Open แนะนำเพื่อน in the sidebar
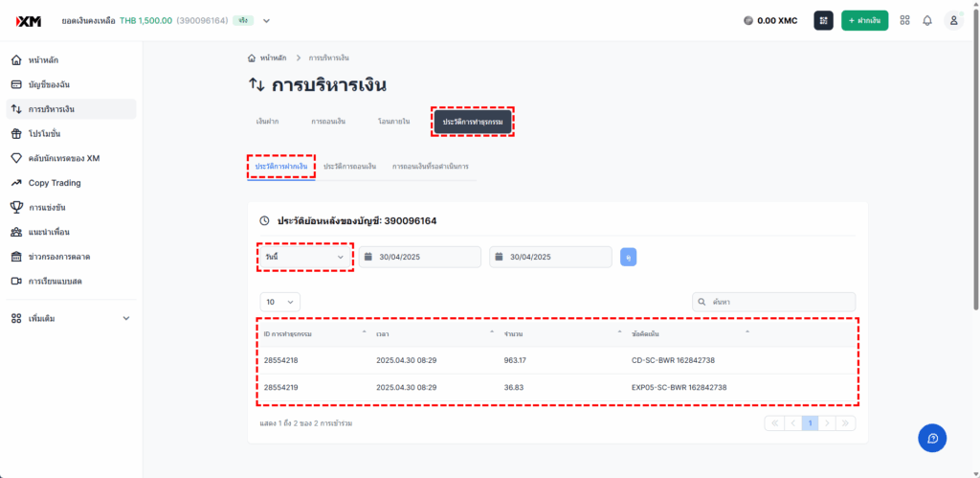980x478 pixels. pos(71,232)
